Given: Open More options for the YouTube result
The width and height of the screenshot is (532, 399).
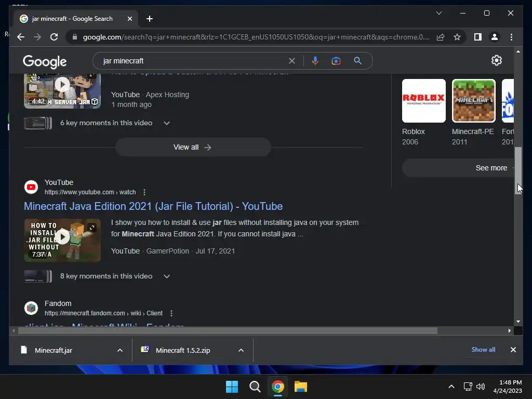Looking at the screenshot, I should point(144,192).
